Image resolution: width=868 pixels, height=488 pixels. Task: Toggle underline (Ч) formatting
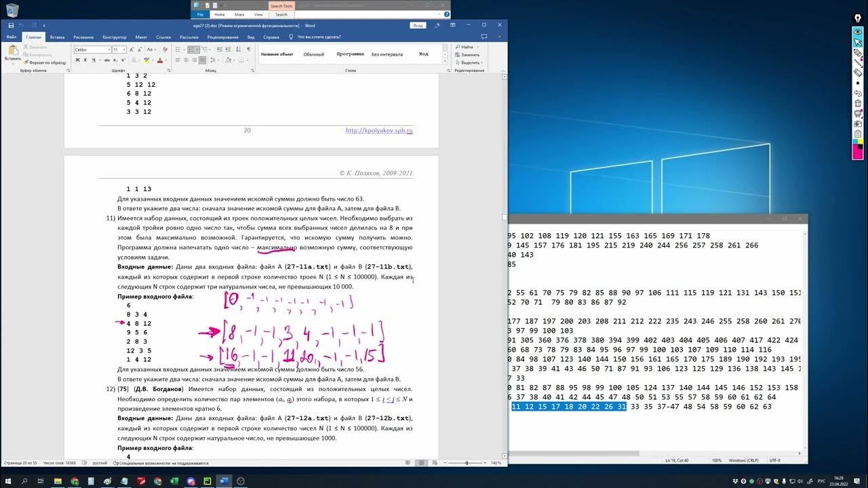pyautogui.click(x=94, y=60)
